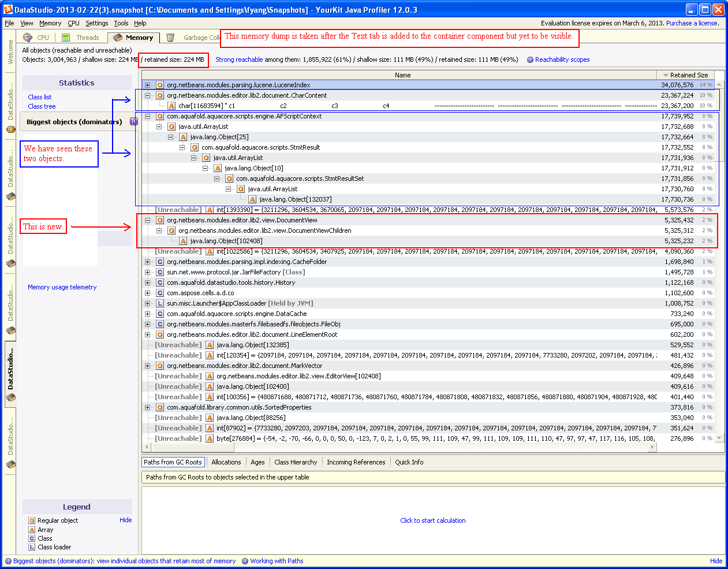The height and width of the screenshot is (569, 728).
Task: Click the array icon of java.lang.Object[132037]
Action: click(x=252, y=199)
